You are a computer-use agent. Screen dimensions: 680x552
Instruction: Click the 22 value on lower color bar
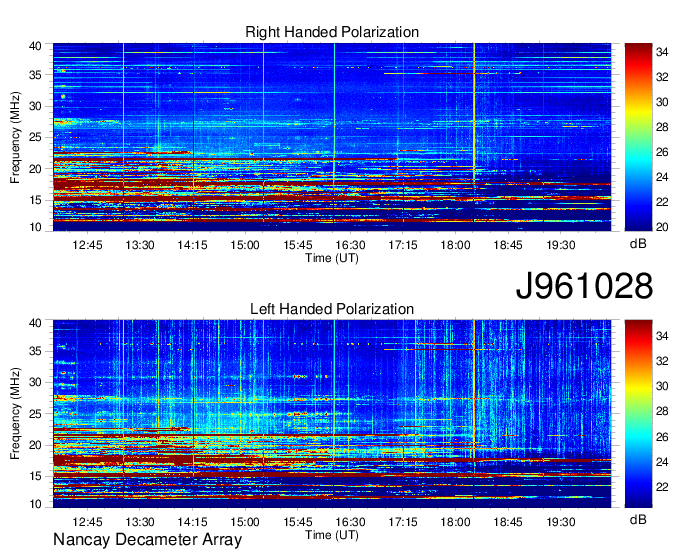pos(662,487)
